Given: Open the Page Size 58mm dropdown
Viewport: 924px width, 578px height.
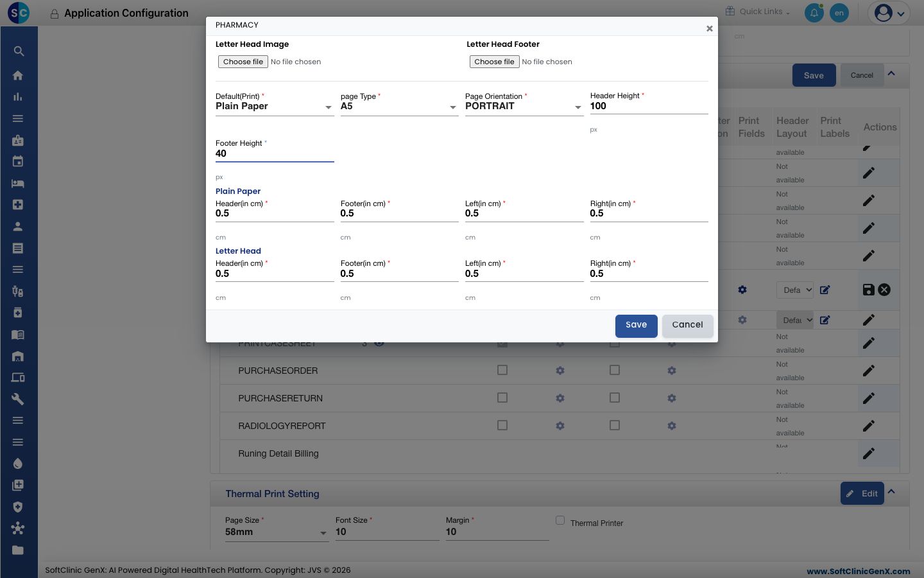Looking at the screenshot, I should coord(277,532).
